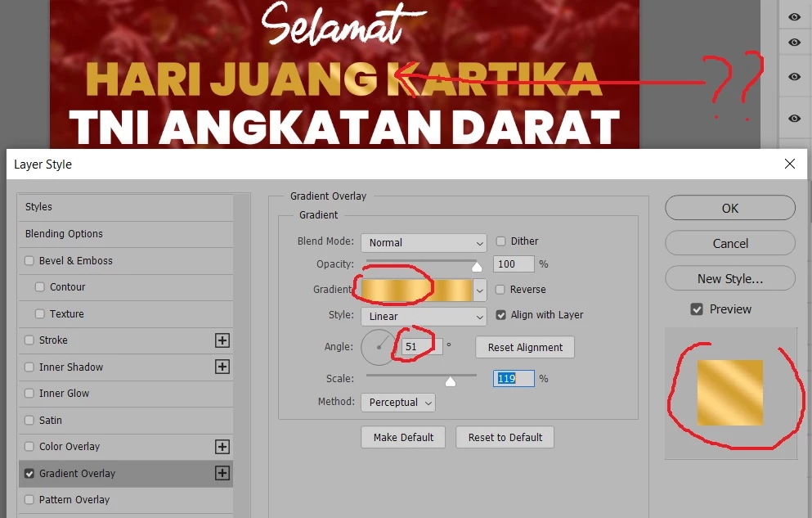Click the Scale field showing 119
Screen dimensions: 812x518
(x=514, y=379)
